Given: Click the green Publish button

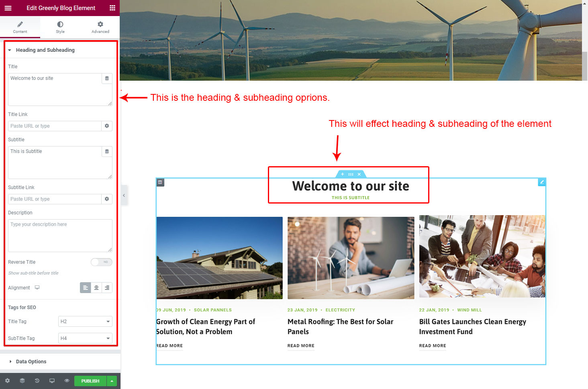Looking at the screenshot, I should (x=90, y=381).
